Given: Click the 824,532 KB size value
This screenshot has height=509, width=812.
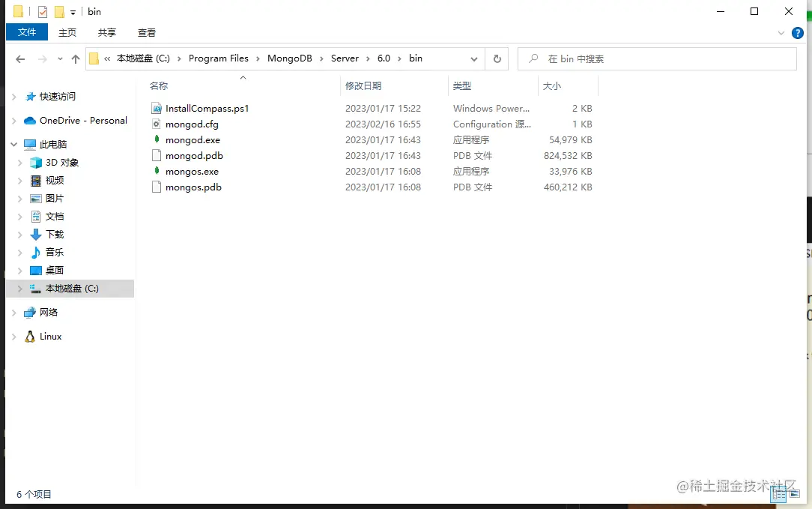Looking at the screenshot, I should [568, 155].
